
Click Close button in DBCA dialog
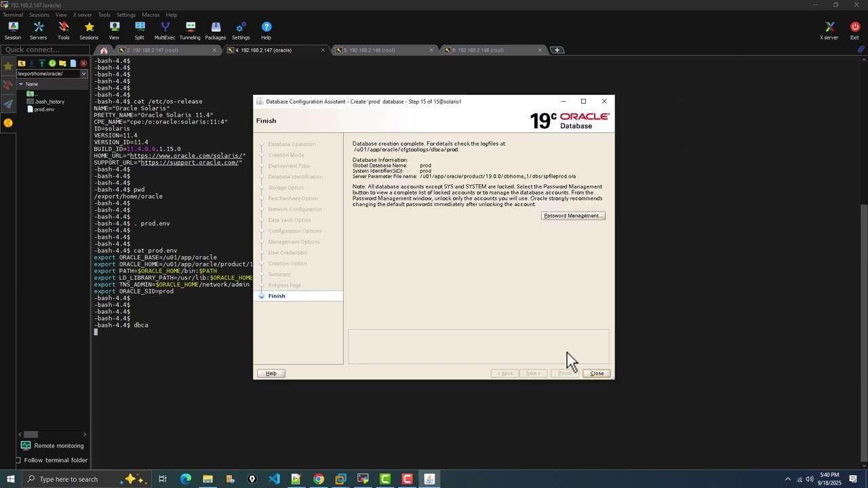[597, 373]
